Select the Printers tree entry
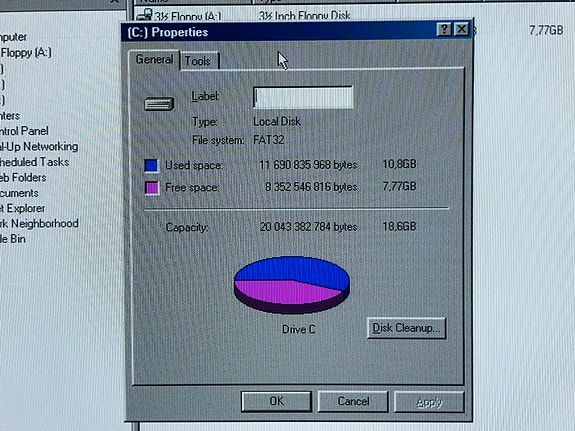This screenshot has width=575, height=431. (10, 116)
